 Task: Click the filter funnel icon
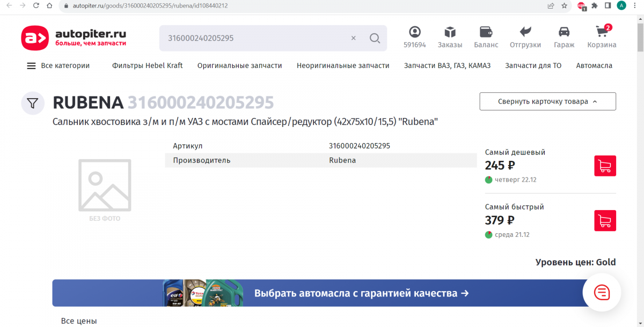tap(33, 103)
